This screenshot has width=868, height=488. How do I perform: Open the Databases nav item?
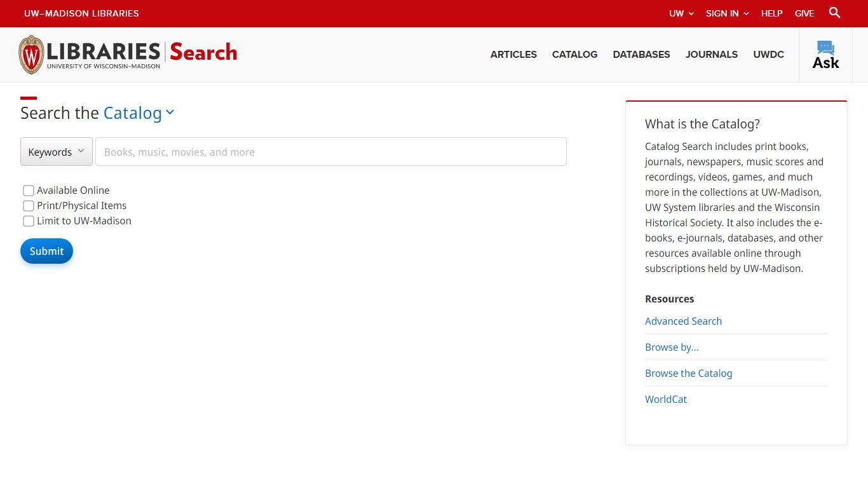tap(641, 55)
